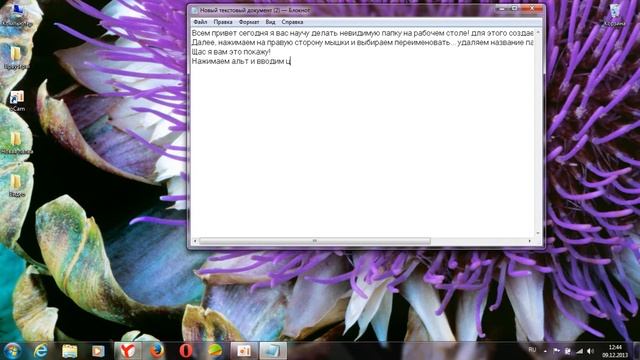Switch to the Notepad taskbar button
Viewport: 640px width, 360px height.
273,351
